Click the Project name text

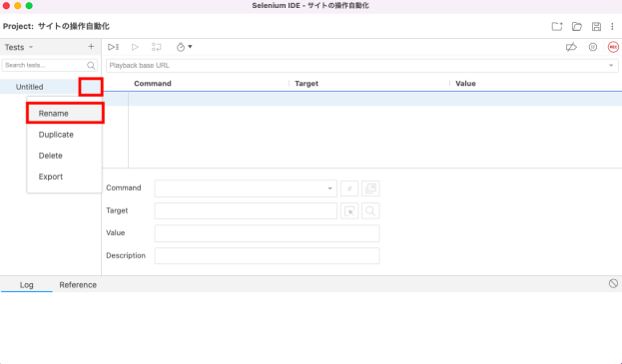pos(74,27)
